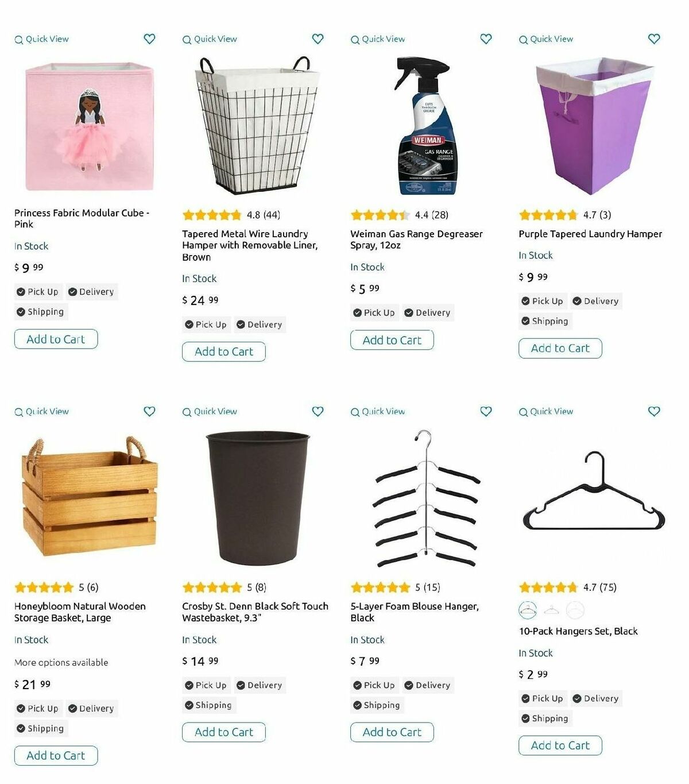Favorite the Princess Fabric Modular Cube with heart icon
The width and height of the screenshot is (689, 784).
pos(149,39)
